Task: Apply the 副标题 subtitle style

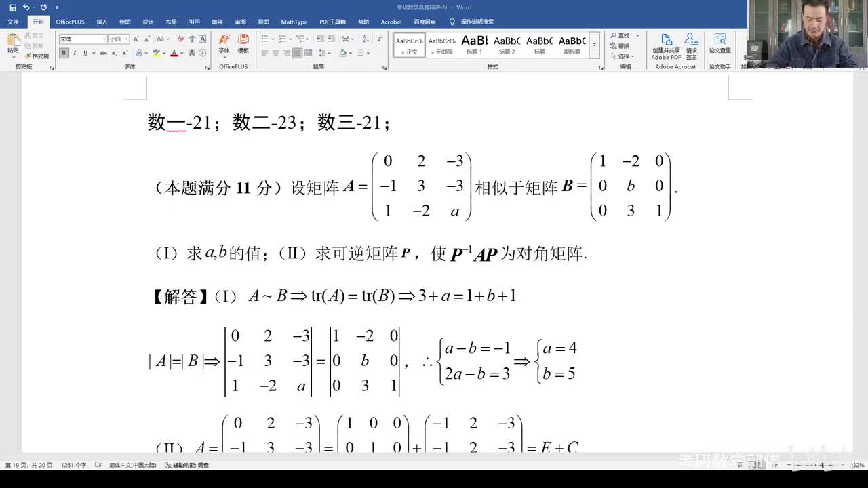Action: [572, 45]
